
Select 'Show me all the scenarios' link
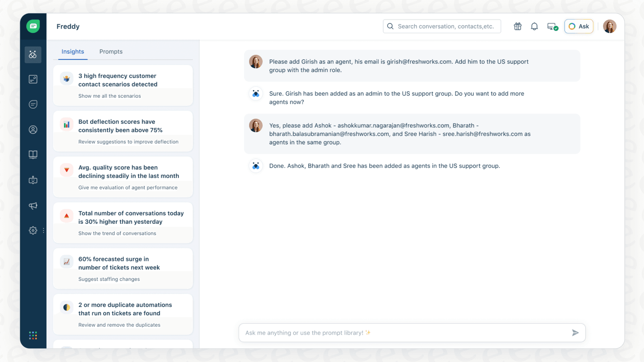pos(109,96)
